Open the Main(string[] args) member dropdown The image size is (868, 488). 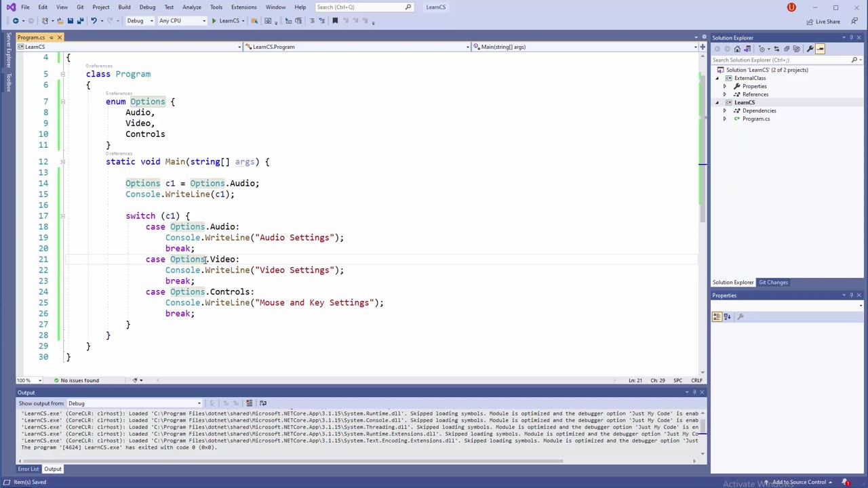point(586,47)
